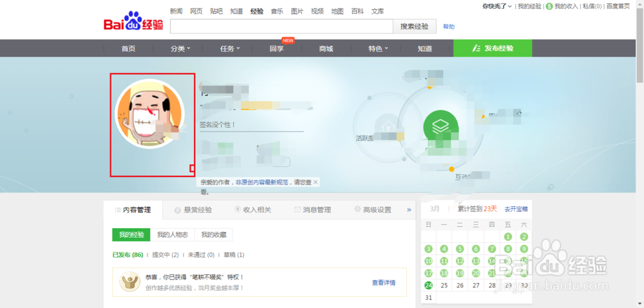The height and width of the screenshot is (308, 644).
Task: Click the Baidu 经验 logo
Action: [x=133, y=21]
